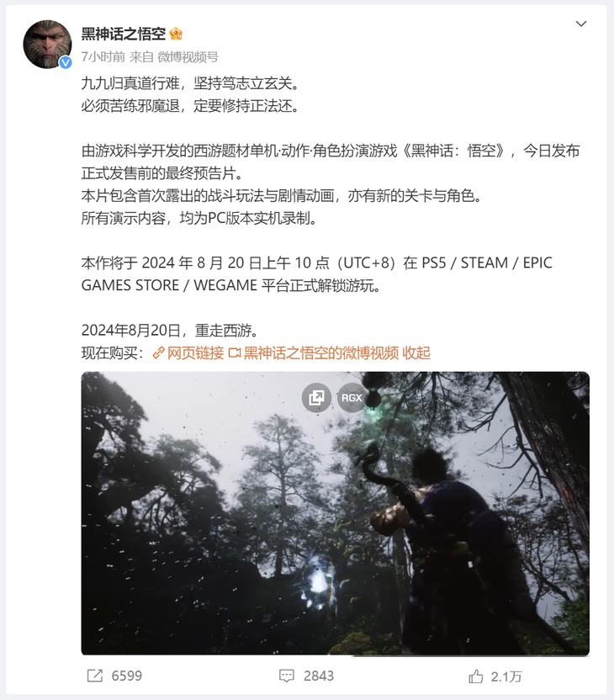Image resolution: width=614 pixels, height=700 pixels.
Task: Open comments via speech bubble icon
Action: point(287,676)
